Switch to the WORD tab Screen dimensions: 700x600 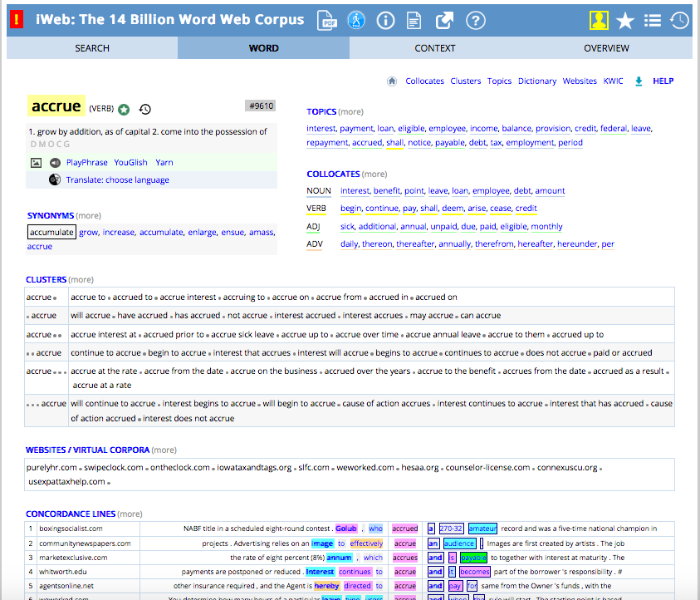263,48
